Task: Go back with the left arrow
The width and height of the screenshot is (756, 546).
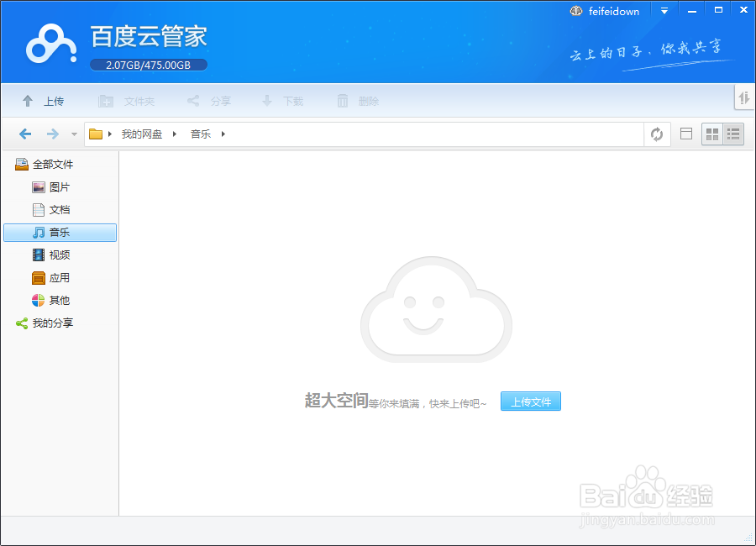Action: [25, 134]
